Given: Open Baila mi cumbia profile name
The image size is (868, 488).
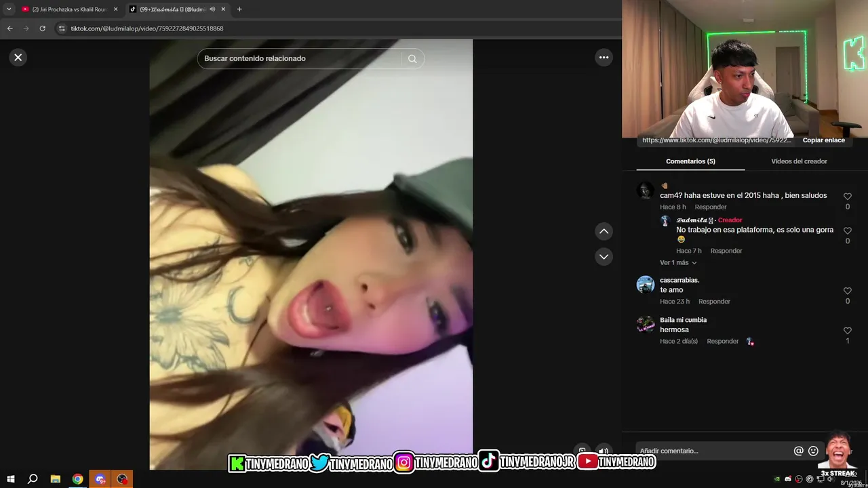Looking at the screenshot, I should pos(683,320).
